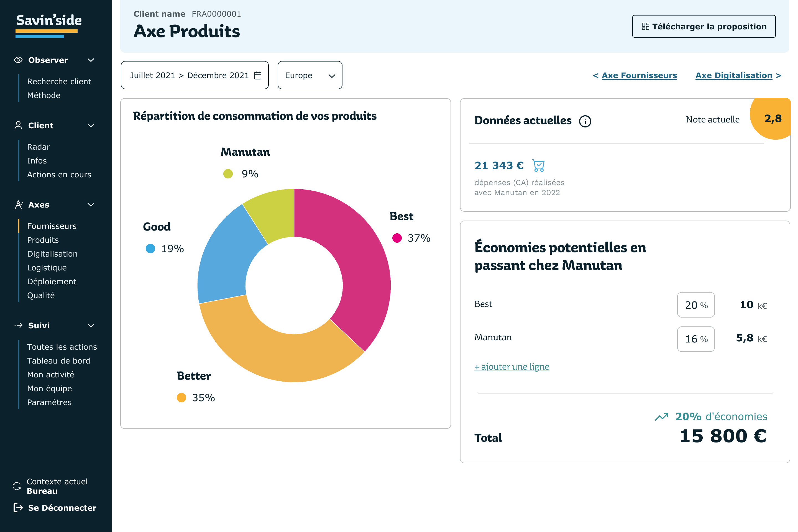The image size is (798, 532).
Task: Click the shopping cart icon near 21 343 €
Action: [538, 166]
